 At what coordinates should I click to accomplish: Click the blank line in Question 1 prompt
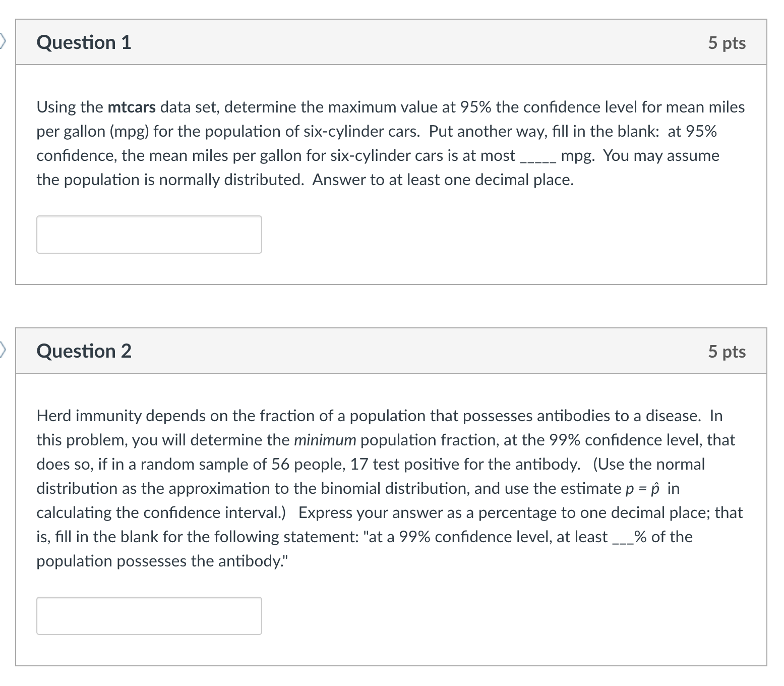coord(537,158)
